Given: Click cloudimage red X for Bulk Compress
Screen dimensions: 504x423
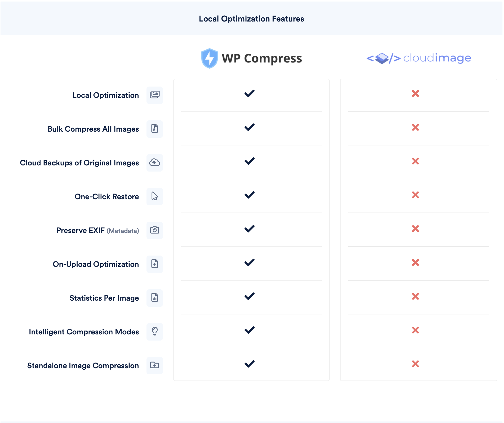Looking at the screenshot, I should pyautogui.click(x=415, y=127).
